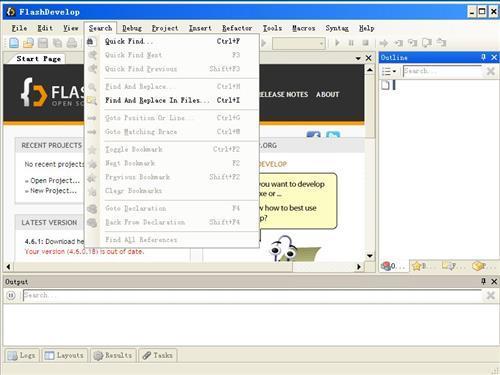This screenshot has width=500, height=375.
Task: Open the toolbar configuration combo box
Action: (x=299, y=43)
